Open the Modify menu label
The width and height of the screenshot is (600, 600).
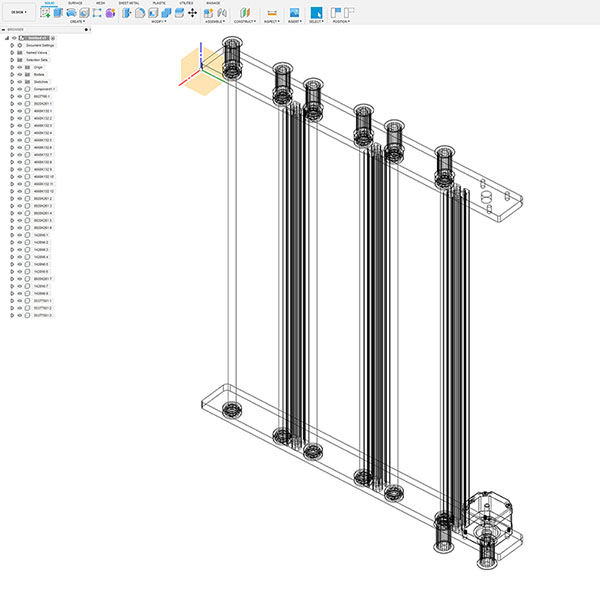coord(158,22)
